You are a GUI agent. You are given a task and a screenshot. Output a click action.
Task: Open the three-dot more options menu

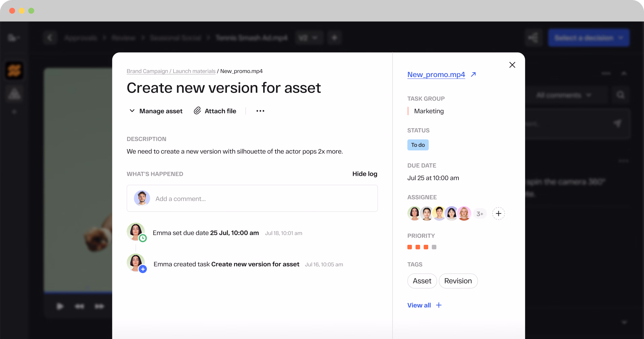[x=260, y=111]
